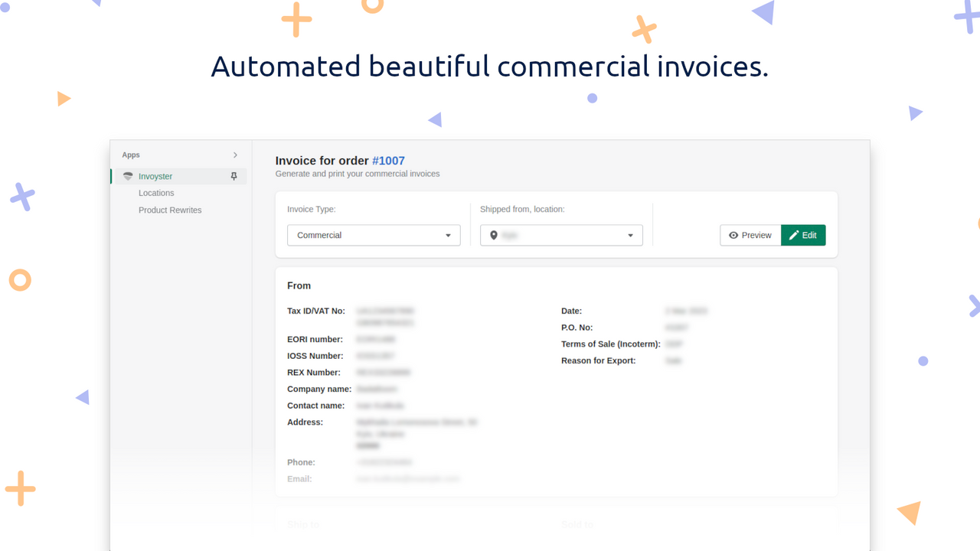This screenshot has width=980, height=551.
Task: Open order #1007 link
Action: [389, 161]
